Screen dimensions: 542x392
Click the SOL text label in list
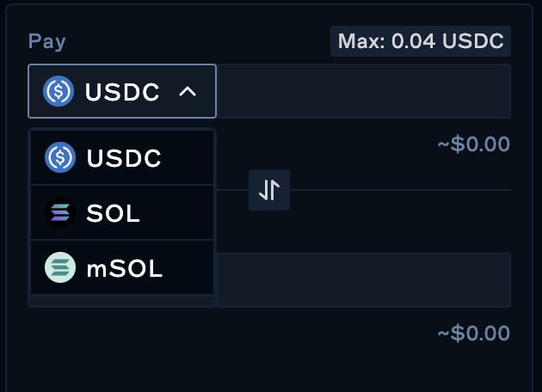coord(113,214)
